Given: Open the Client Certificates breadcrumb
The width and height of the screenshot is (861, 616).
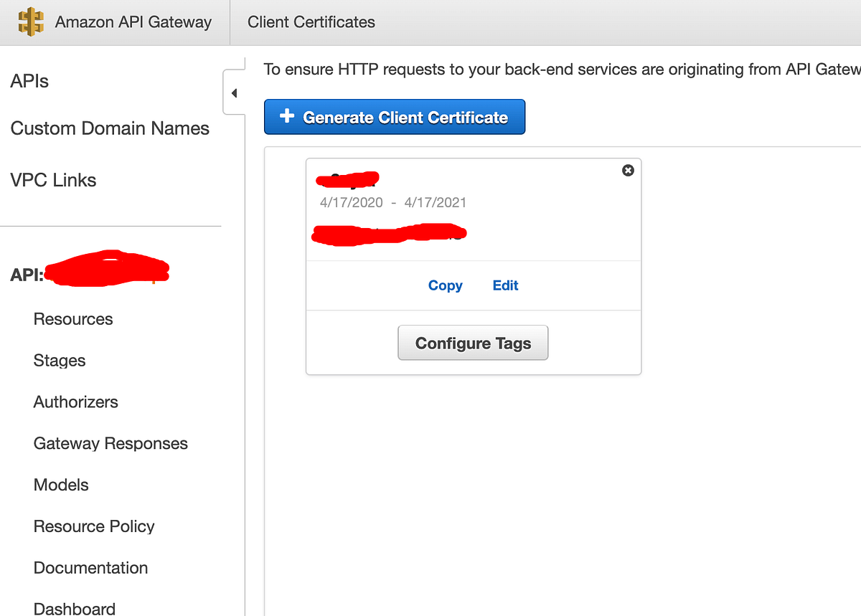Looking at the screenshot, I should 311,22.
